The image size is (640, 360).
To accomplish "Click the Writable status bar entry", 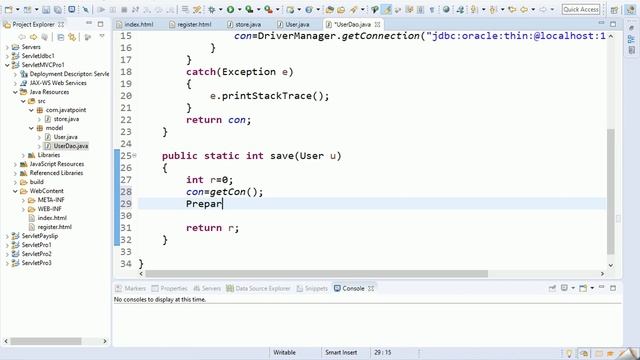I will coord(284,353).
